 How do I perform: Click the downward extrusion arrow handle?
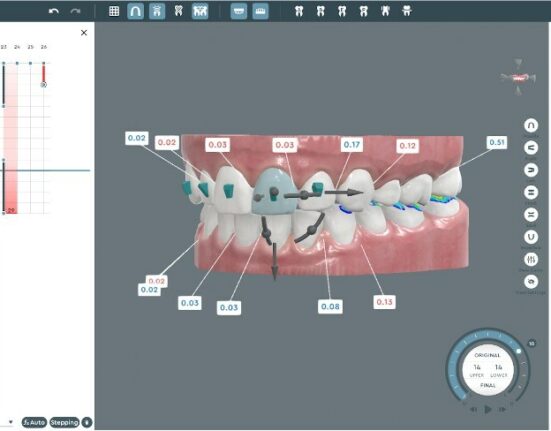click(274, 262)
